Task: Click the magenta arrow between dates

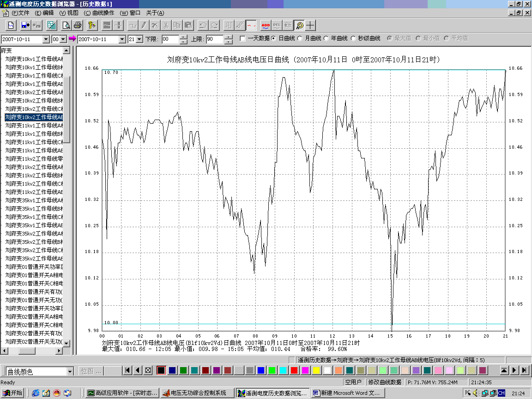Action: [x=73, y=39]
